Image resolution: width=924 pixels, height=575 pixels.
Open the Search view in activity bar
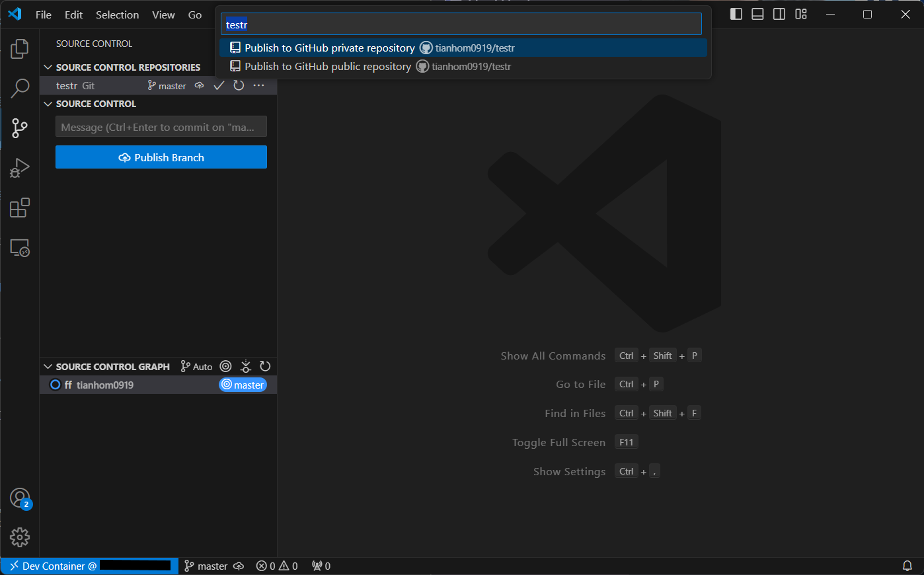tap(20, 88)
